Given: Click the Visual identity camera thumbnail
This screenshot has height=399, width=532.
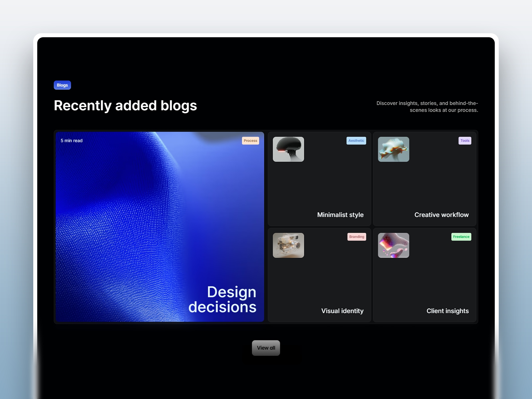Looking at the screenshot, I should (288, 245).
